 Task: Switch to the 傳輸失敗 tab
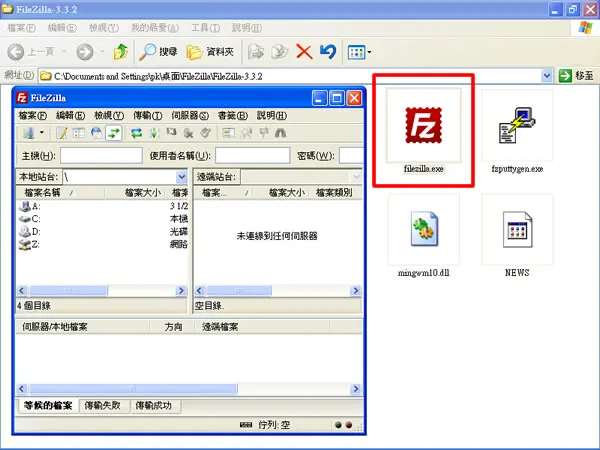click(103, 406)
